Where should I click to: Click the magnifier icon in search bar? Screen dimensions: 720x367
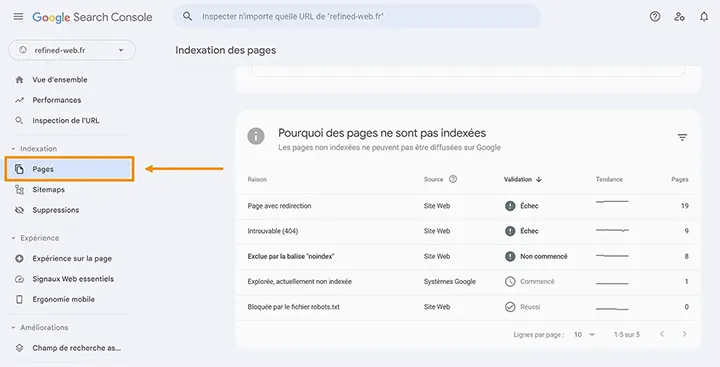pyautogui.click(x=187, y=17)
